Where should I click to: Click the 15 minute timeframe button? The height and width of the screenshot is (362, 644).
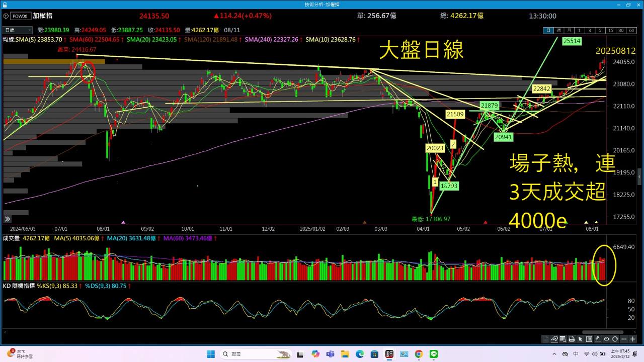(611, 30)
